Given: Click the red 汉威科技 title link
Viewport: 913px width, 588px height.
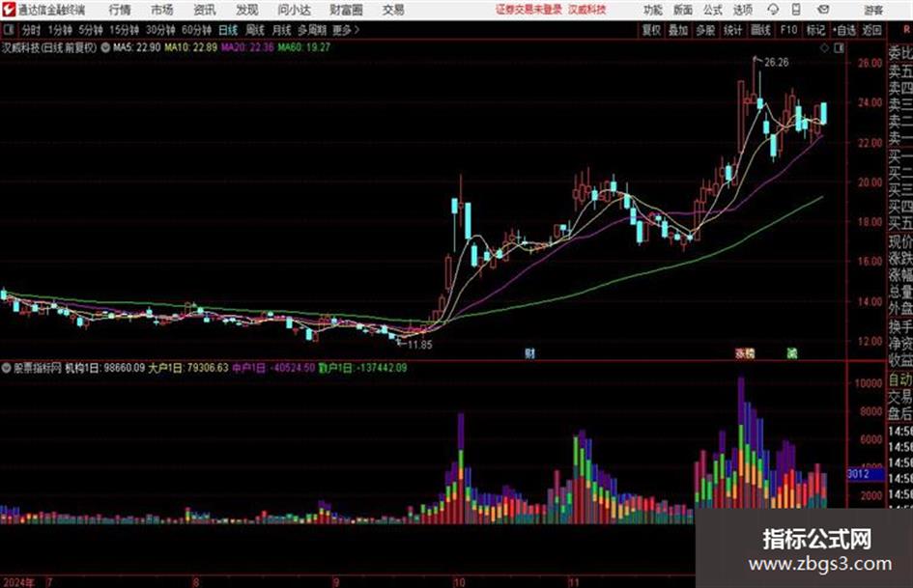Looking at the screenshot, I should [587, 10].
